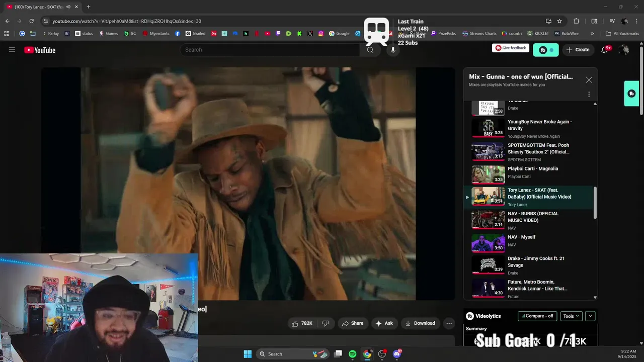The height and width of the screenshot is (362, 644).
Task: Open the Instagram bookmark icon
Action: coord(321,34)
